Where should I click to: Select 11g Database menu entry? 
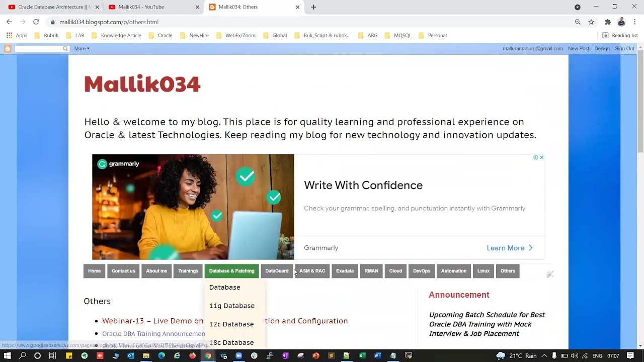point(232,306)
